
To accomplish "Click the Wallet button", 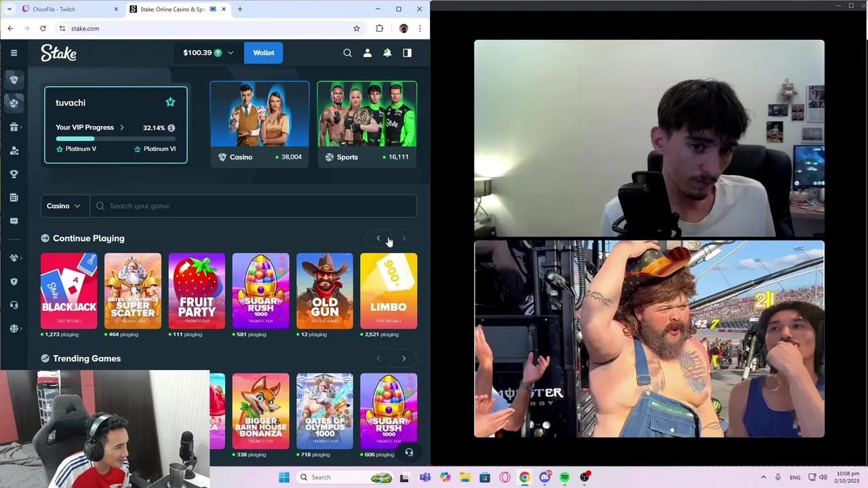I will pyautogui.click(x=264, y=53).
